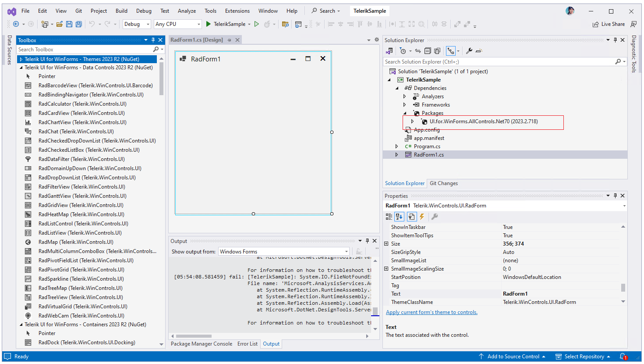Toggle Categorized view in Properties panel

tap(389, 217)
